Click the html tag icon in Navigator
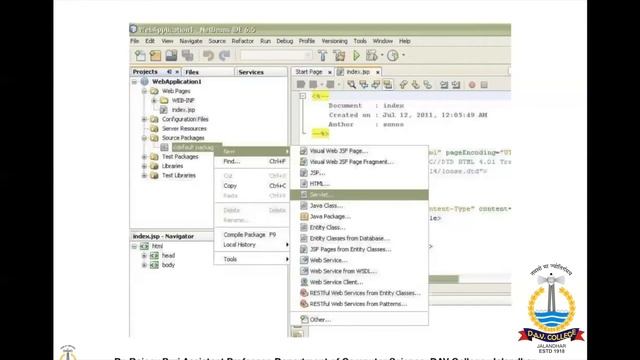This screenshot has width=640, height=360. pyautogui.click(x=144, y=246)
